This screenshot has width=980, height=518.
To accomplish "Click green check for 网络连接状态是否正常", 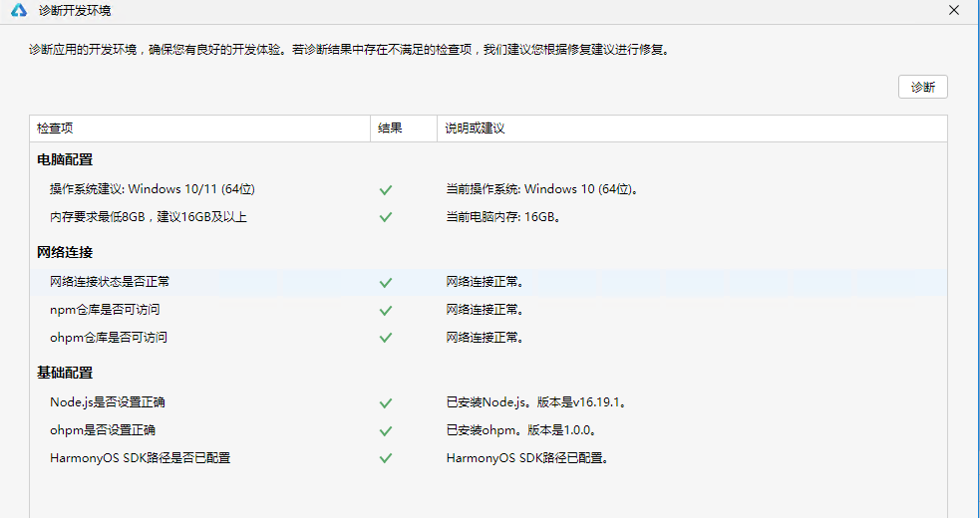I will point(386,283).
